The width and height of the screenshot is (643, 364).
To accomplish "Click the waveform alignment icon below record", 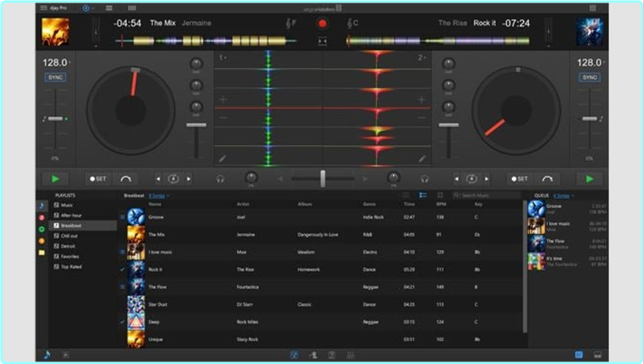I will coord(323,41).
